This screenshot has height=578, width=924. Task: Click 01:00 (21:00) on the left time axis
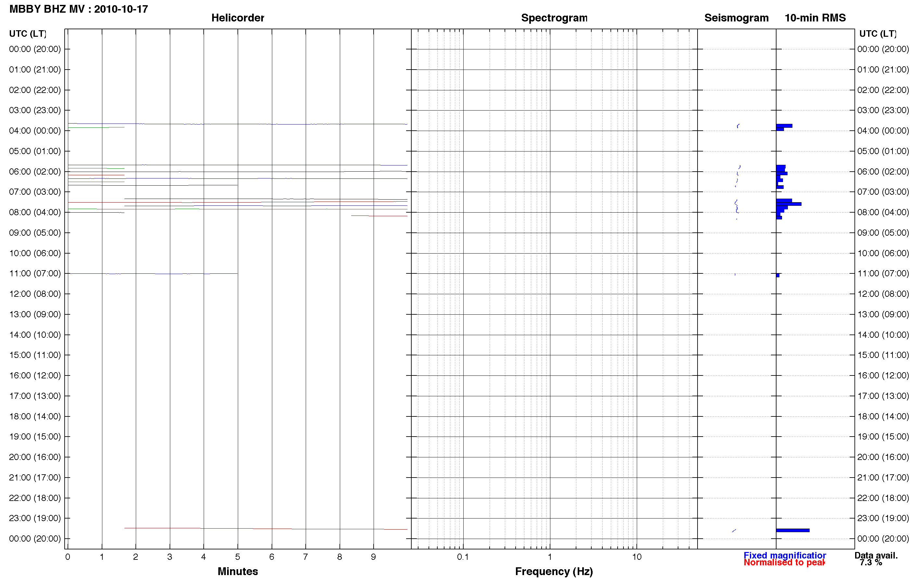coord(35,70)
